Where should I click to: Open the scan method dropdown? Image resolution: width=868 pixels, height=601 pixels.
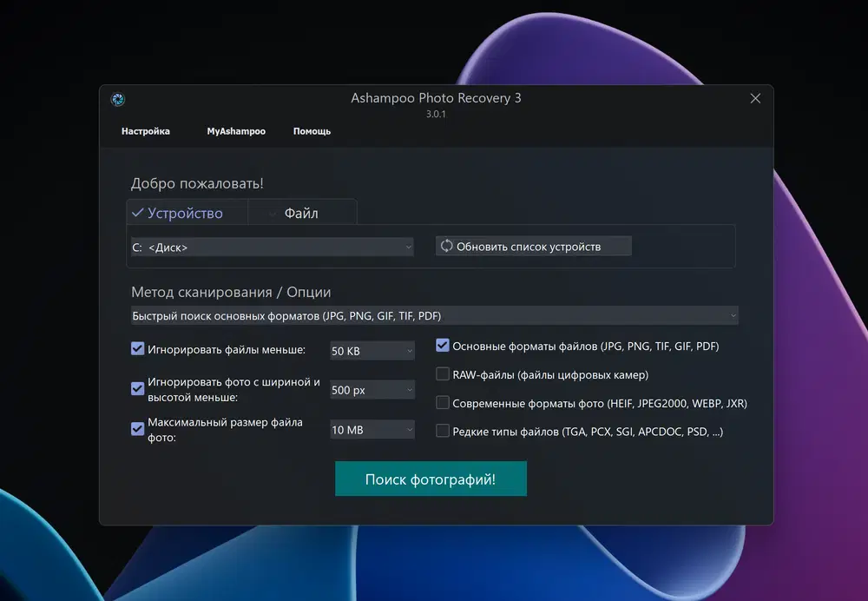pos(435,316)
